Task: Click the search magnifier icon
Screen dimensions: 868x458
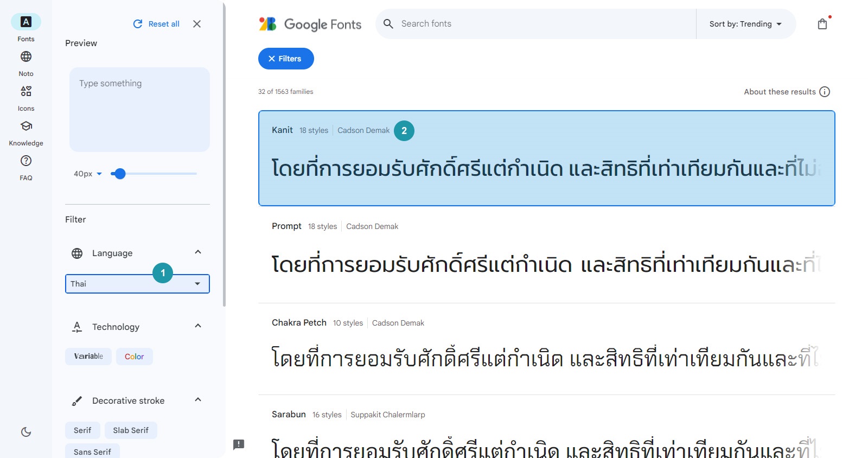Action: (x=388, y=24)
